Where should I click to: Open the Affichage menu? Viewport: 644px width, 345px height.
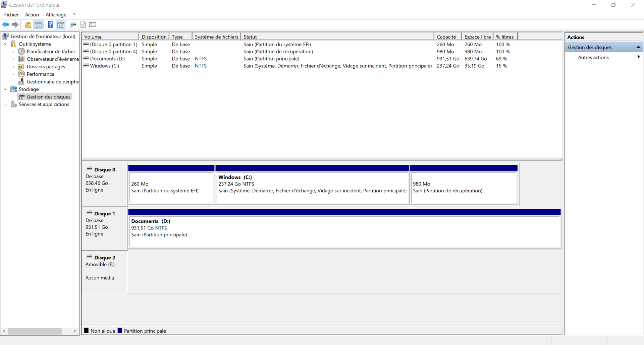pyautogui.click(x=56, y=15)
